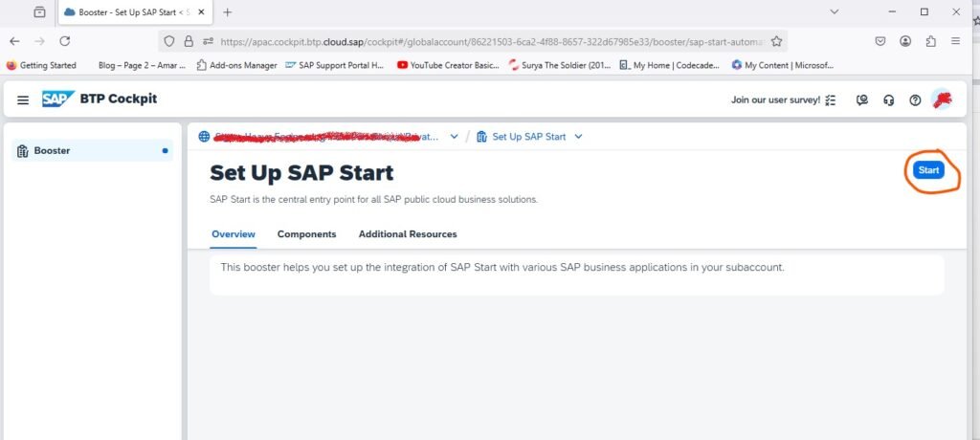Click the site permissions icon in the address bar
This screenshot has height=440, width=980.
[x=208, y=41]
